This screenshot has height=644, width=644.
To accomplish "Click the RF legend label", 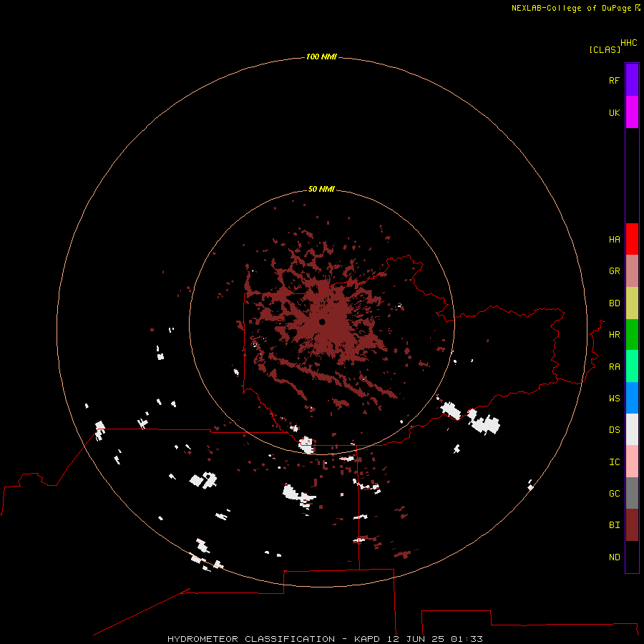I will 614,80.
